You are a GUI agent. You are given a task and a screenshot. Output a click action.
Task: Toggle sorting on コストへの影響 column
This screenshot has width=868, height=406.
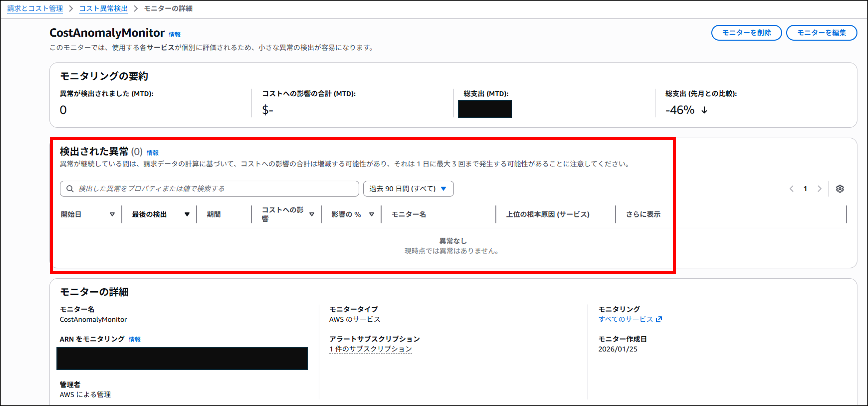(312, 214)
